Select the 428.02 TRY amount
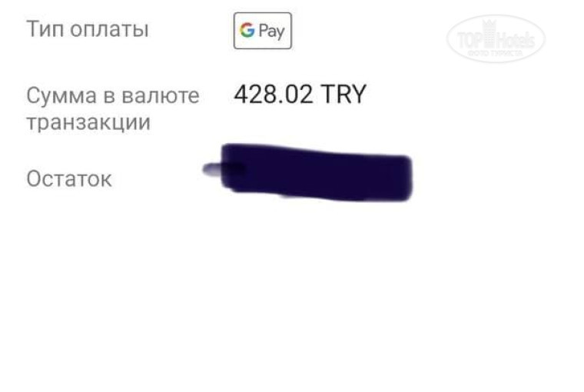This screenshot has height=392, width=584. point(300,94)
